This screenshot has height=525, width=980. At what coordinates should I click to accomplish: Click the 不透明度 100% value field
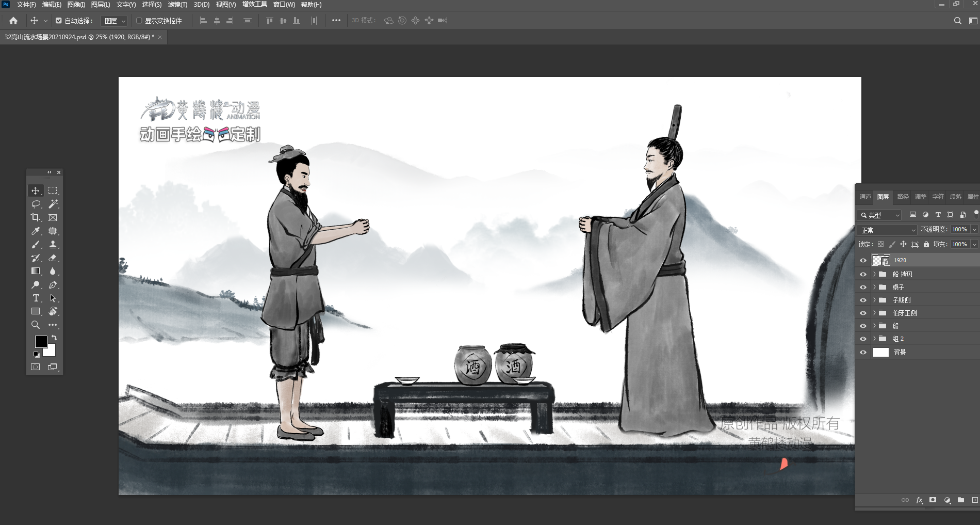960,229
